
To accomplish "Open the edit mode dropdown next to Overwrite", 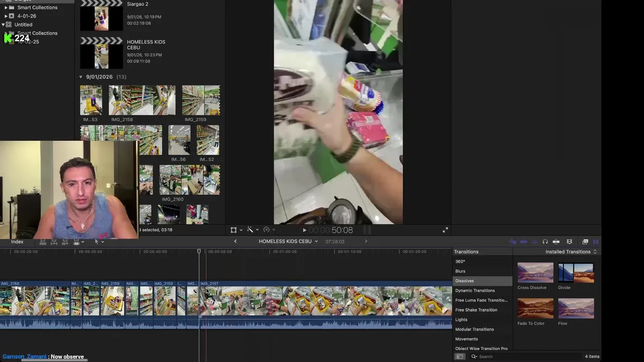I will (x=82, y=242).
